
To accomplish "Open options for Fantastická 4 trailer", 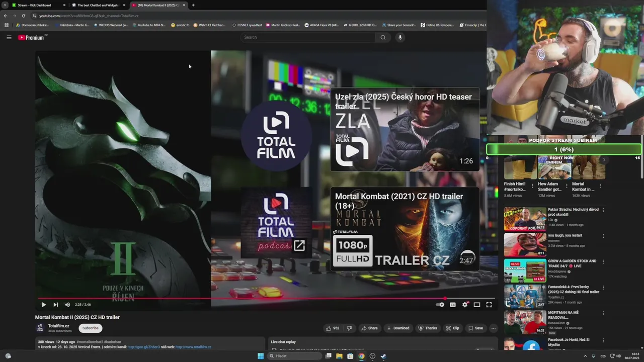I will [603, 288].
